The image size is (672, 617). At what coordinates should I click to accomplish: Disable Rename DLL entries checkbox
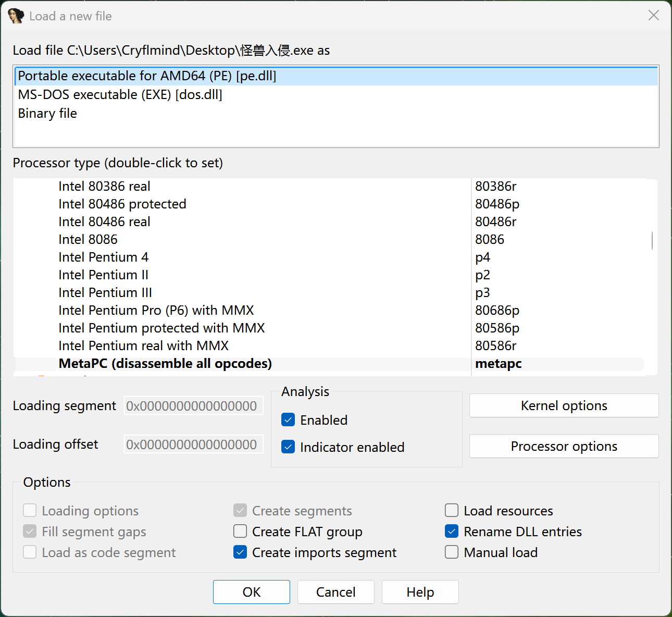[x=452, y=532]
